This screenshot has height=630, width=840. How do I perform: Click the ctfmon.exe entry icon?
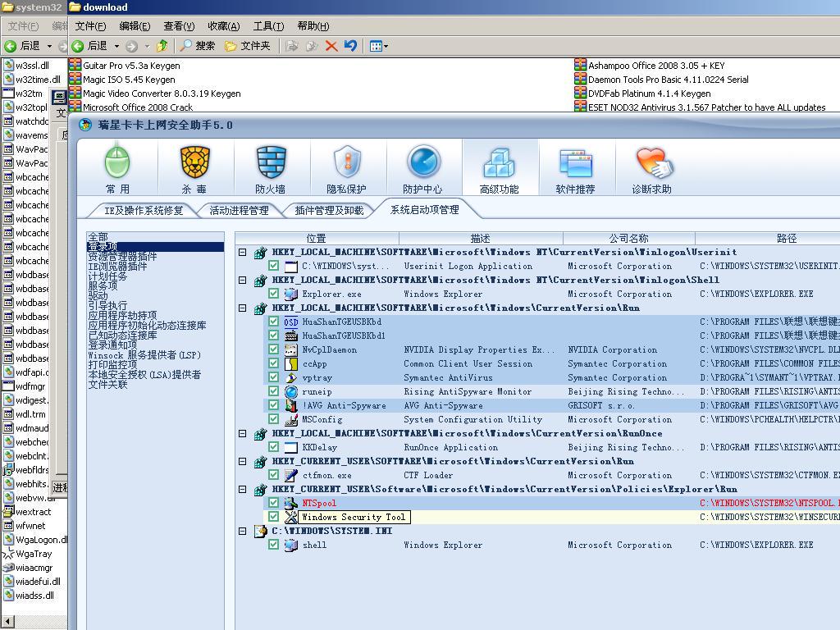pyautogui.click(x=291, y=475)
